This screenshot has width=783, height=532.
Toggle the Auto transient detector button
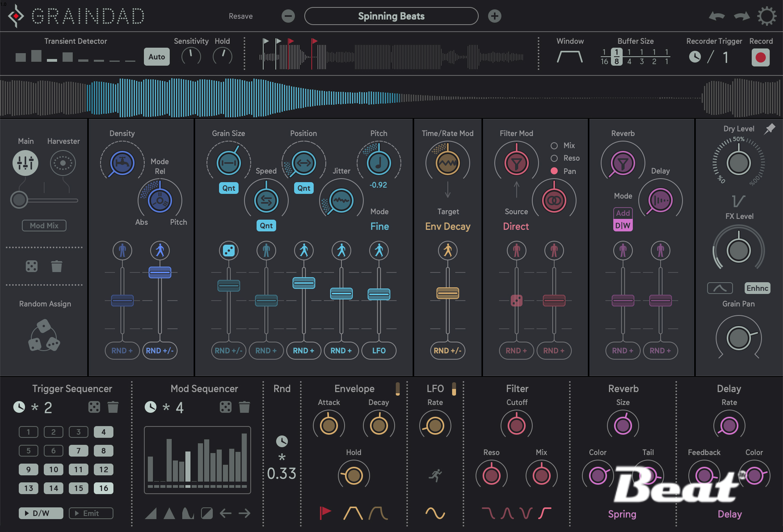pos(157,57)
